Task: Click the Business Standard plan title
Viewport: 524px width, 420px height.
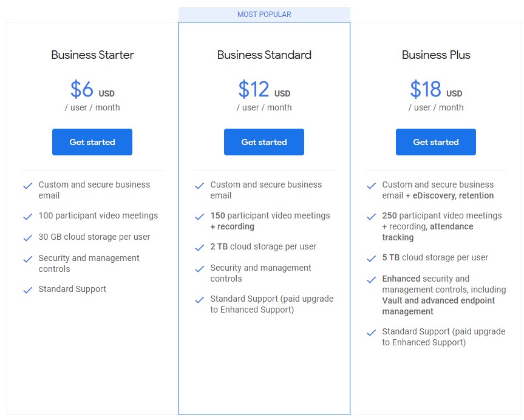Action: (264, 55)
